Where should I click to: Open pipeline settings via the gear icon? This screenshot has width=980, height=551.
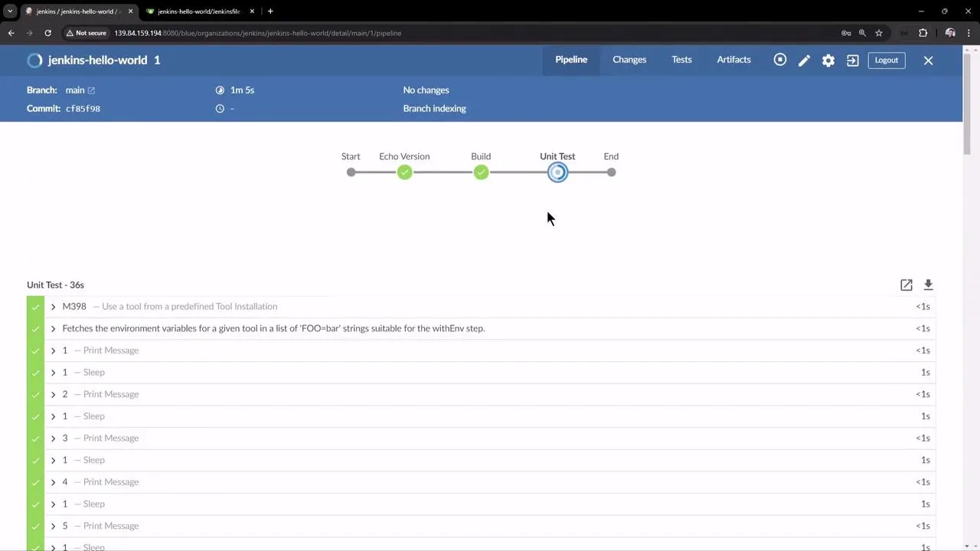click(x=828, y=60)
